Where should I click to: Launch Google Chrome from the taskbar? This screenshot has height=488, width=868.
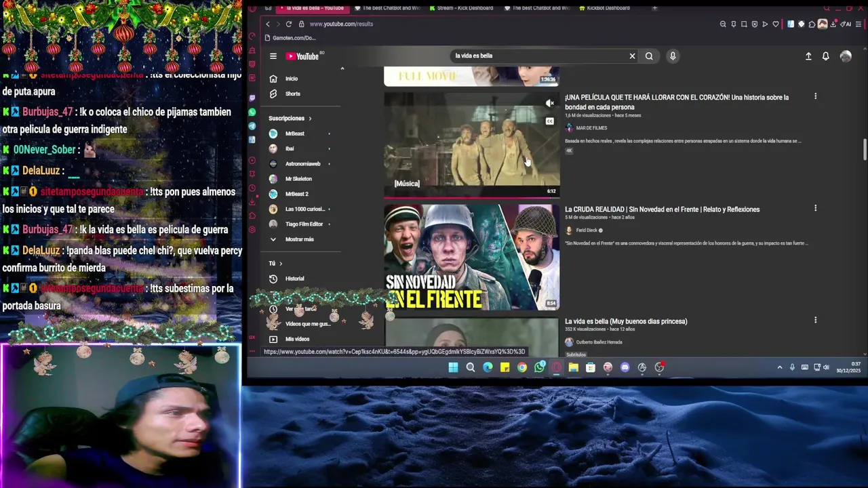(521, 367)
